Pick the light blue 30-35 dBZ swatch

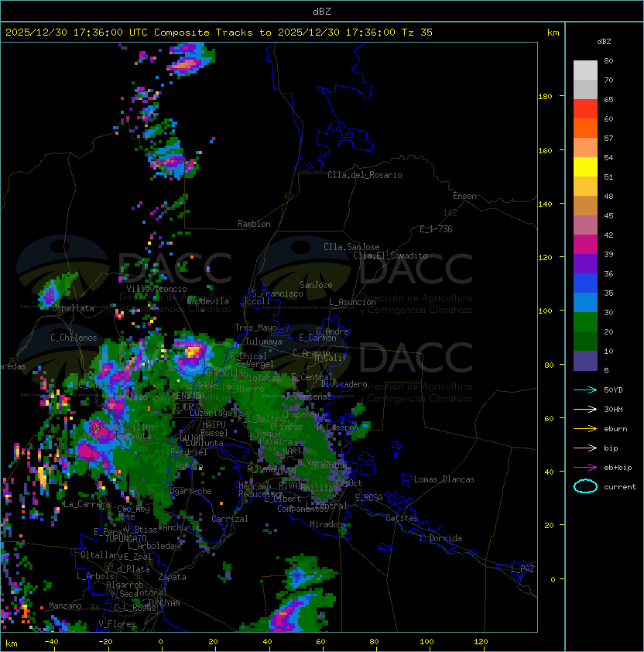tap(585, 302)
